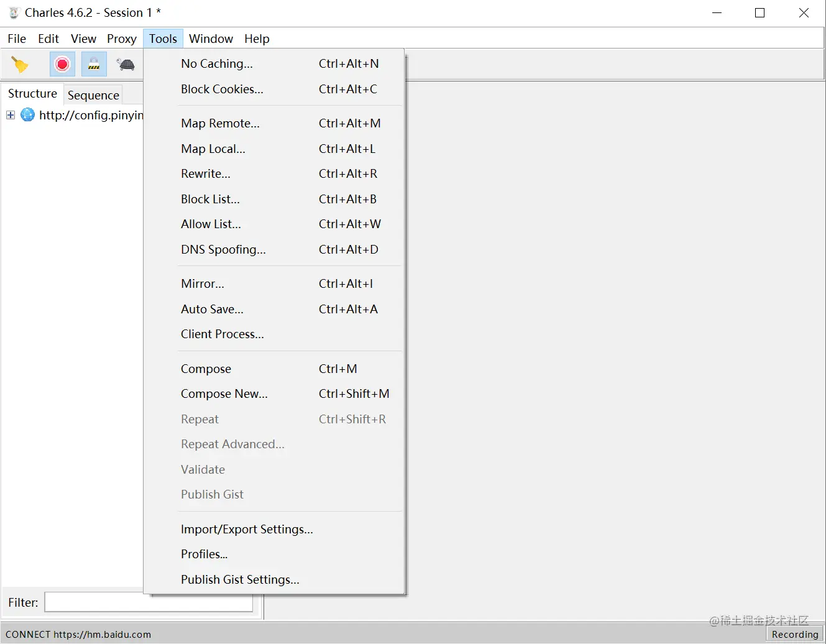The image size is (826, 644).
Task: Choose DNS Spoofing... menu item
Action: click(274, 249)
